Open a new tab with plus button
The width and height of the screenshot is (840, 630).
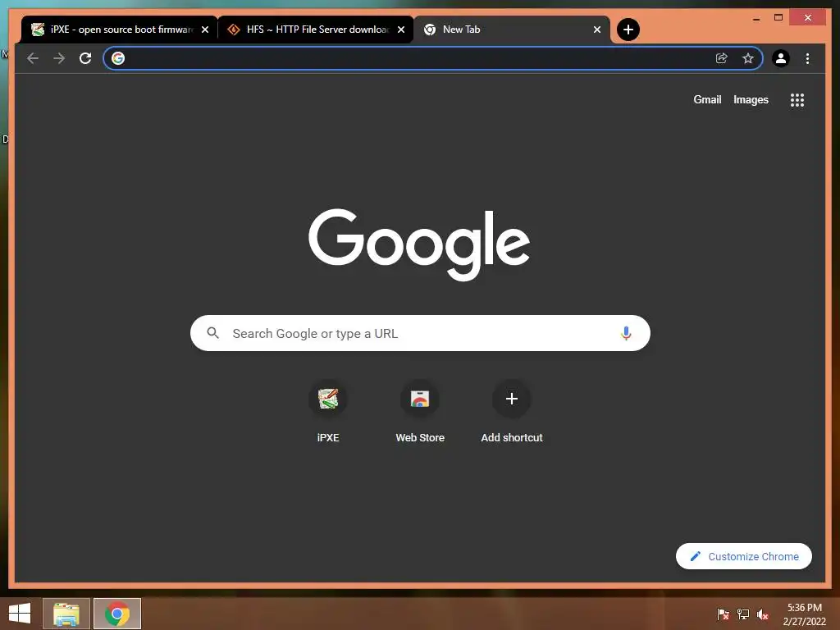[628, 30]
